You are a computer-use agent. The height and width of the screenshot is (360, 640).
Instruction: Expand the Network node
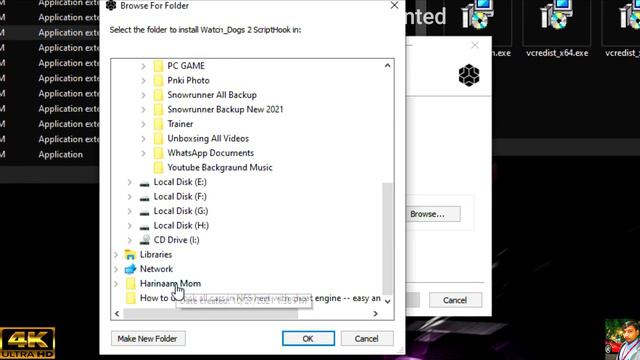[x=116, y=269]
